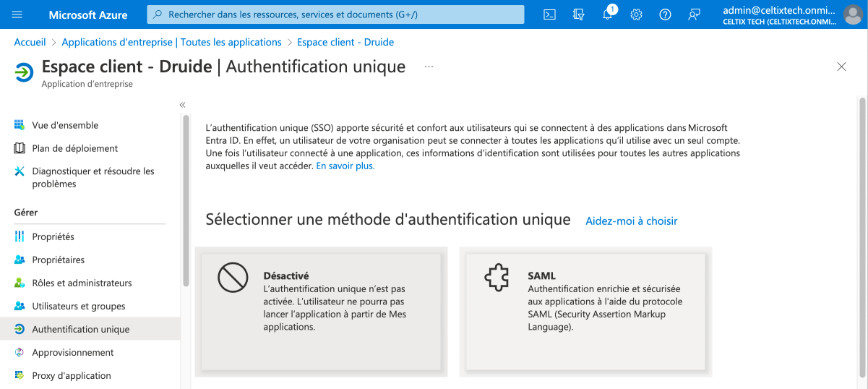This screenshot has height=389, width=868.
Task: Open Vue d'ensemble in sidebar
Action: pos(65,125)
